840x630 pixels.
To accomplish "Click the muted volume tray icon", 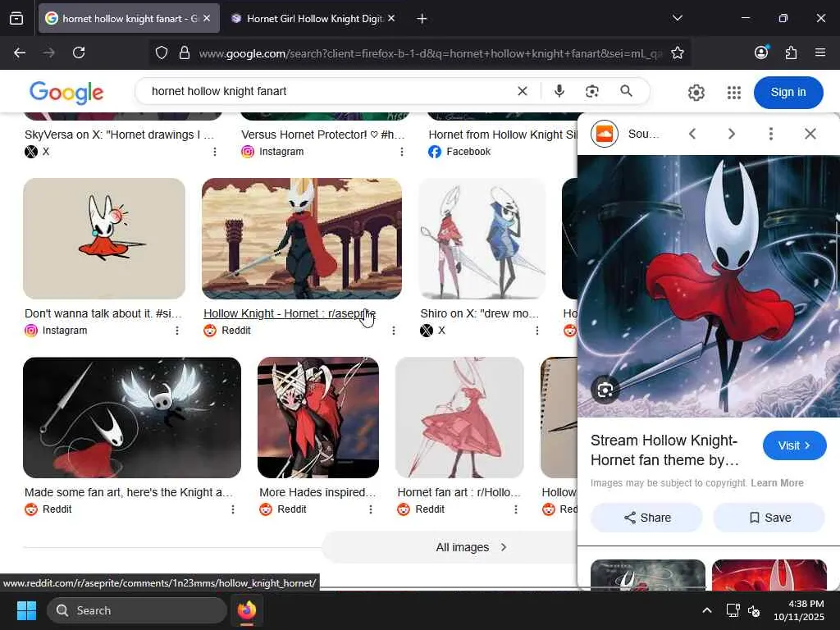I will point(754,610).
